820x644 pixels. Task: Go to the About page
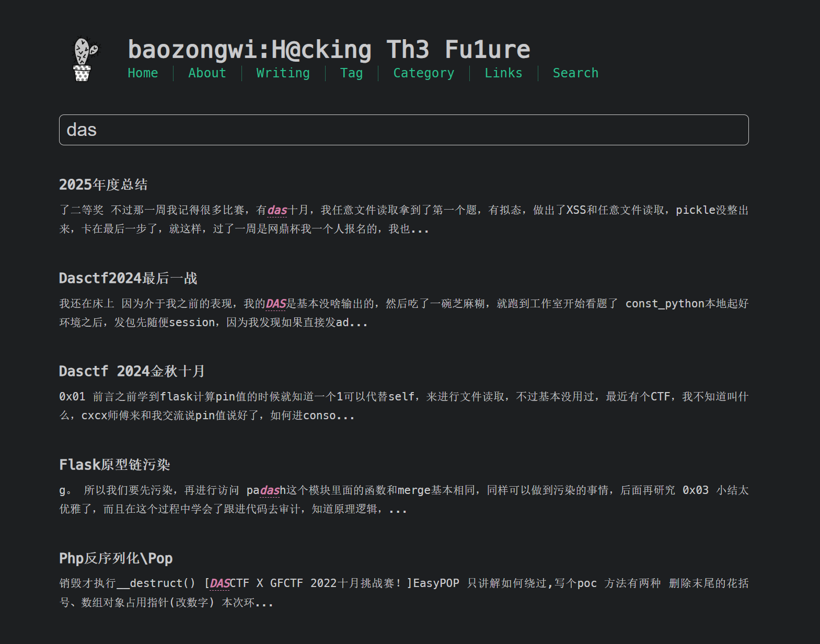pyautogui.click(x=207, y=73)
